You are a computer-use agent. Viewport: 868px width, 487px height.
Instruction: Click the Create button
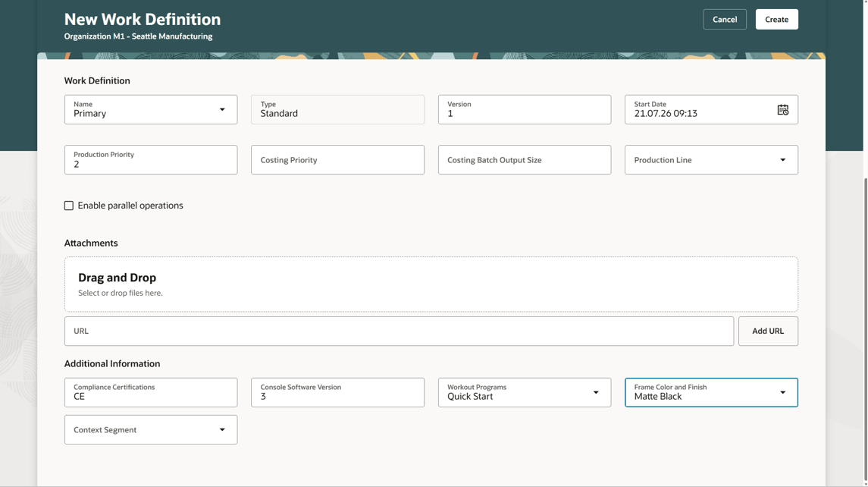[x=776, y=20]
